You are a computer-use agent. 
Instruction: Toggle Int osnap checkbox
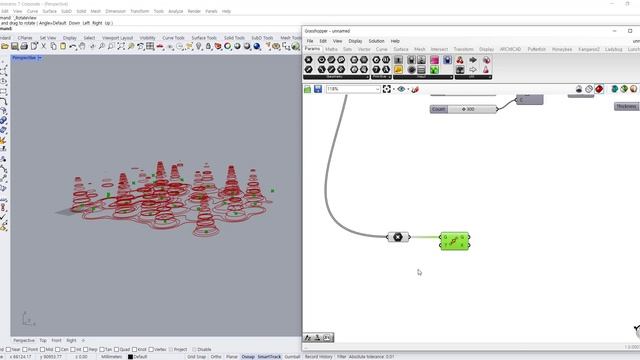[73, 349]
